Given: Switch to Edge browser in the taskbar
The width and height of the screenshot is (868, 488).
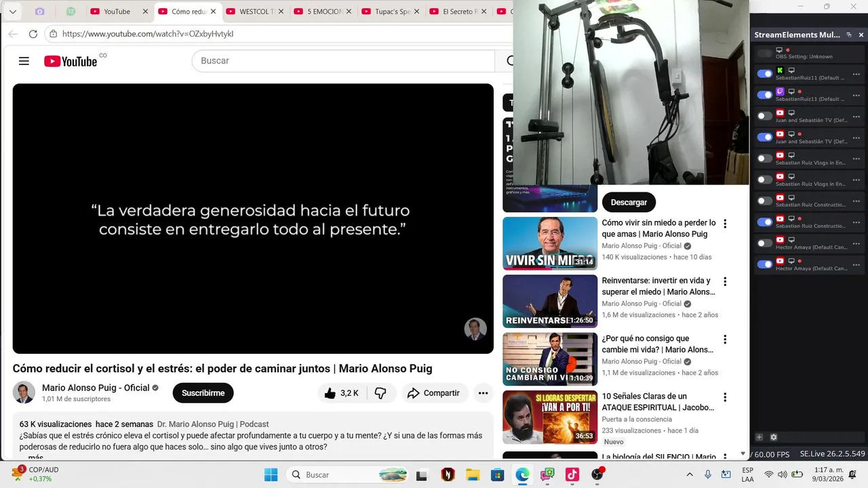Looking at the screenshot, I should click(522, 475).
